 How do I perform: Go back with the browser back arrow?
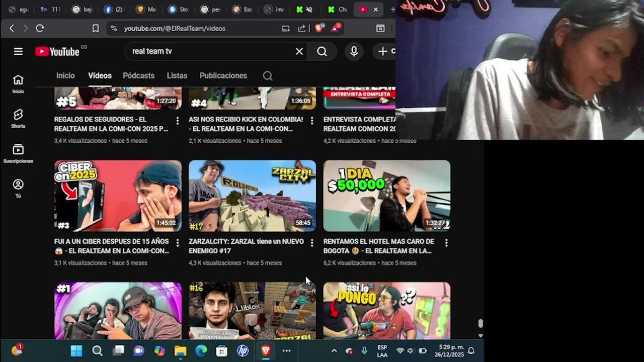pos(12,29)
